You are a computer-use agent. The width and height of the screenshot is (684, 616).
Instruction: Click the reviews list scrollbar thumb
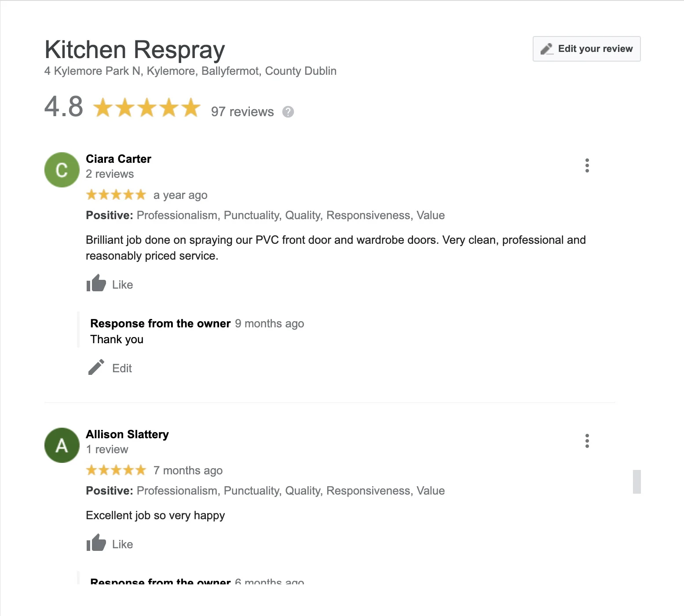pos(636,482)
